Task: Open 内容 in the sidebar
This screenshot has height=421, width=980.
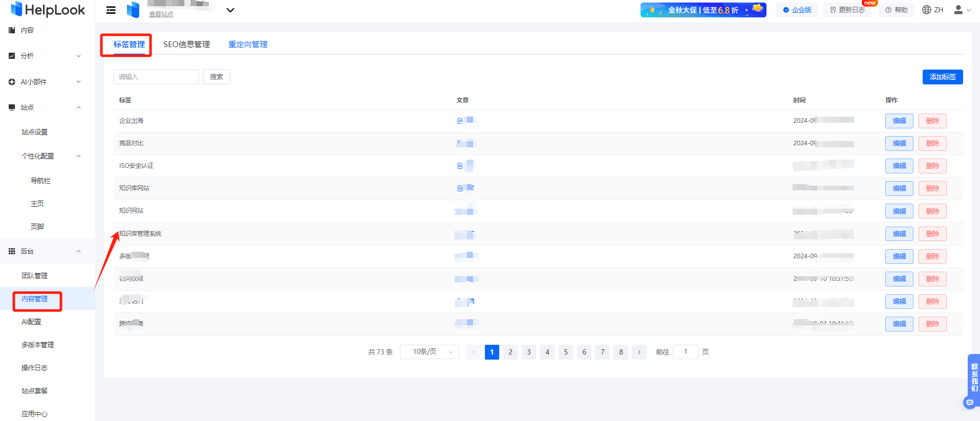Action: click(x=27, y=30)
